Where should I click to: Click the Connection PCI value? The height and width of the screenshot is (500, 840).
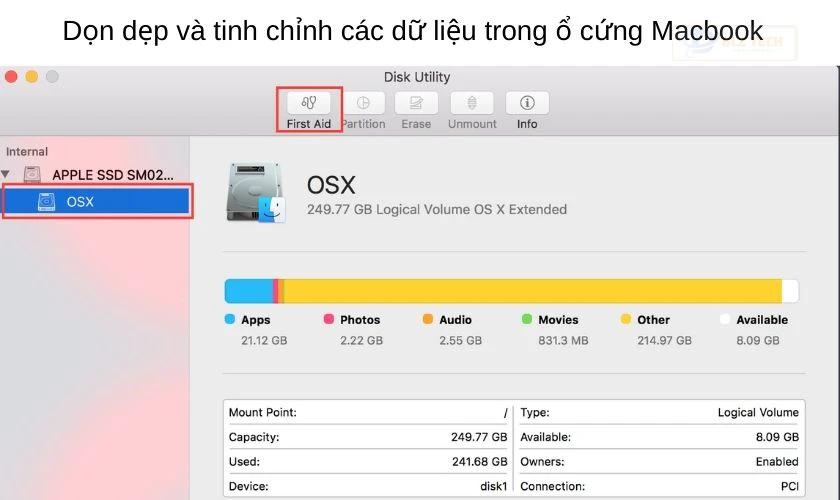[790, 486]
